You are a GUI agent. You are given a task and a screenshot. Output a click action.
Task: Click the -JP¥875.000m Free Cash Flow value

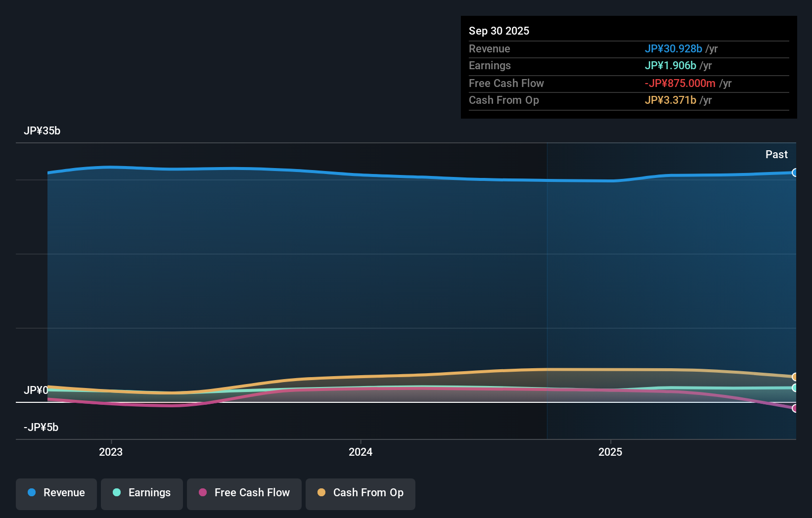pos(679,83)
